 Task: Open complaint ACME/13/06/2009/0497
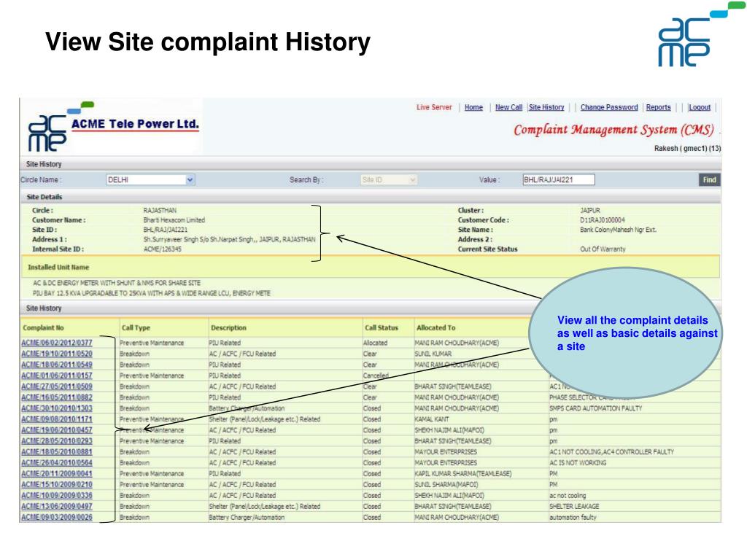[57, 507]
